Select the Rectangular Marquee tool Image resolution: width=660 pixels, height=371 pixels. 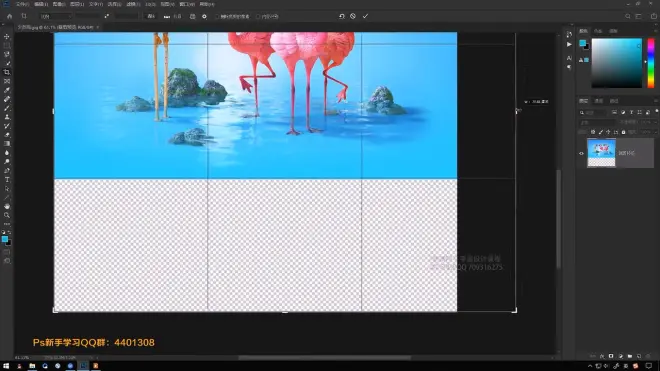7,45
